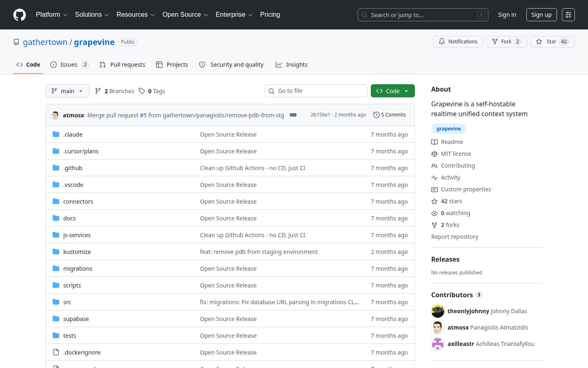This screenshot has width=588, height=368.
Task: Click the .vscode folder icon
Action: tap(56, 184)
